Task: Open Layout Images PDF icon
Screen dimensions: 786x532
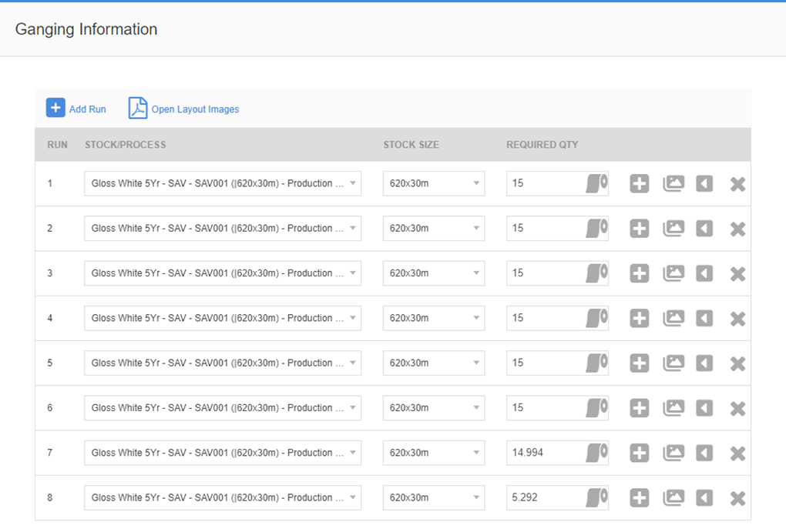Action: click(137, 108)
